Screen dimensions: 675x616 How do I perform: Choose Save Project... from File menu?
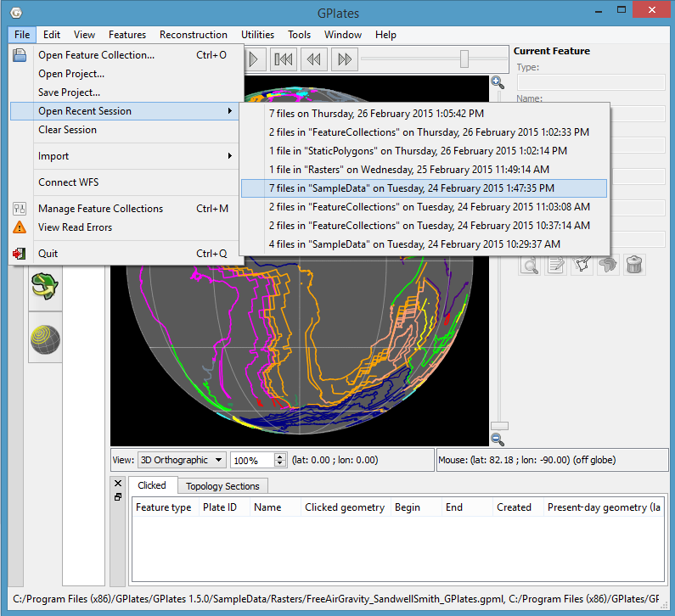125,92
